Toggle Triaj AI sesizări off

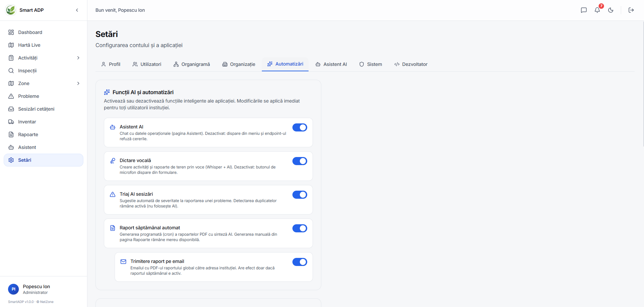pos(300,195)
